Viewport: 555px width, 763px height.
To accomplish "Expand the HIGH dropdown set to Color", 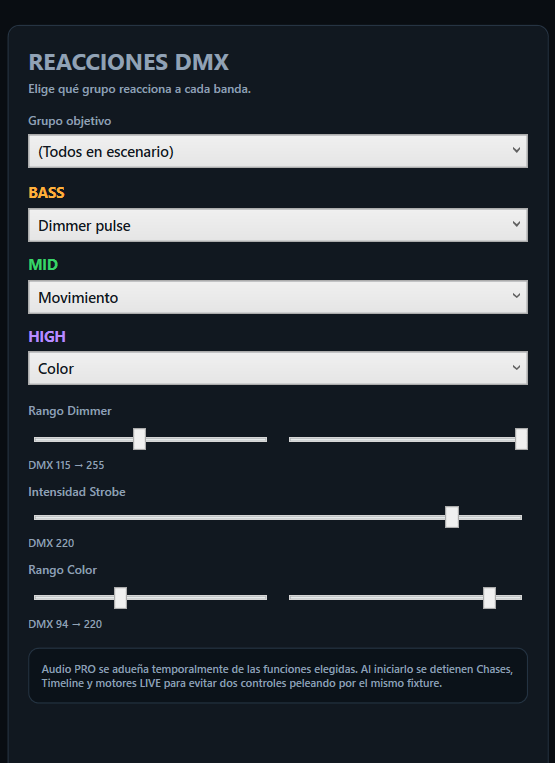I will click(x=278, y=368).
